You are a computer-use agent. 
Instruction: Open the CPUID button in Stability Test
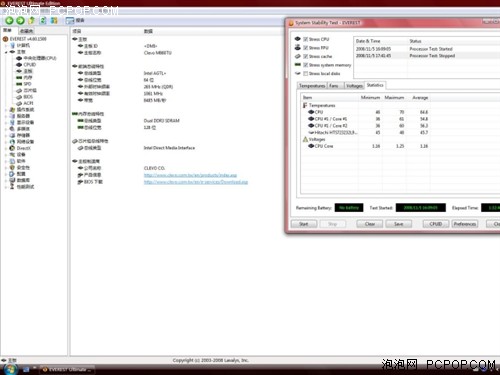(x=436, y=224)
